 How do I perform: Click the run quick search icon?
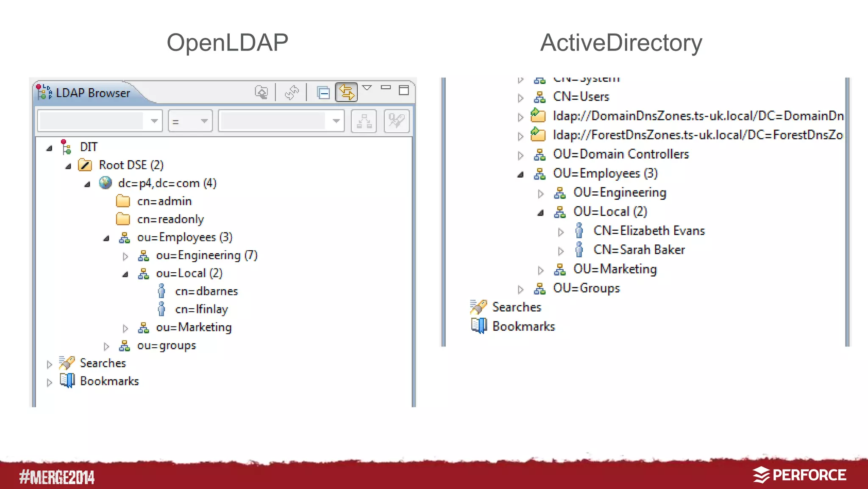pos(397,121)
